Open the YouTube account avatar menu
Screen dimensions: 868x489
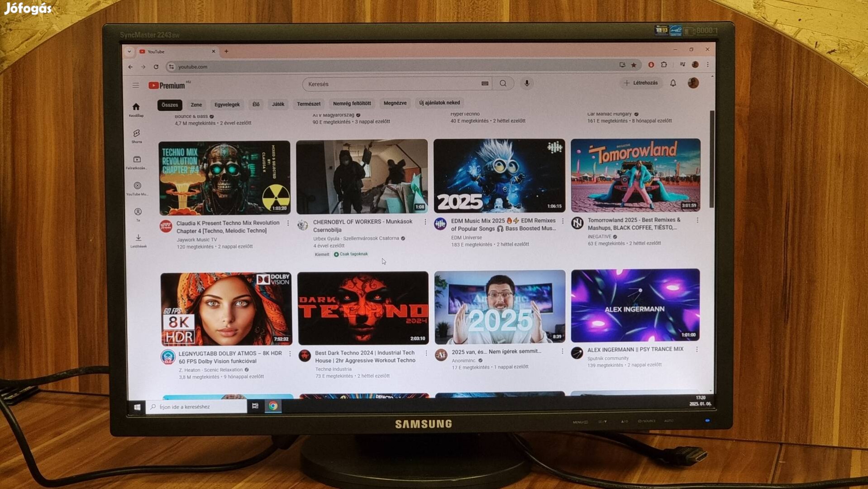[693, 83]
